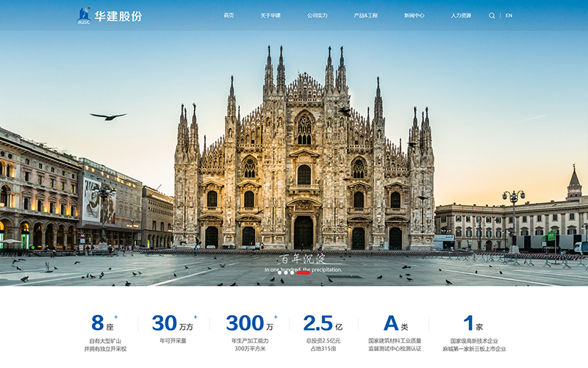Screen dimensions: 588x368
Task: Click the 300万平方米 text
Action: click(250, 348)
